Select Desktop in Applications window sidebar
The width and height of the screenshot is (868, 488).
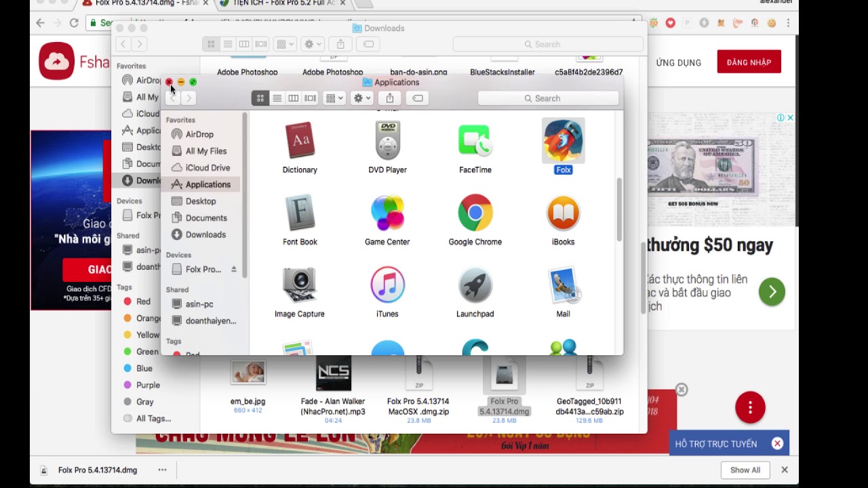[201, 201]
